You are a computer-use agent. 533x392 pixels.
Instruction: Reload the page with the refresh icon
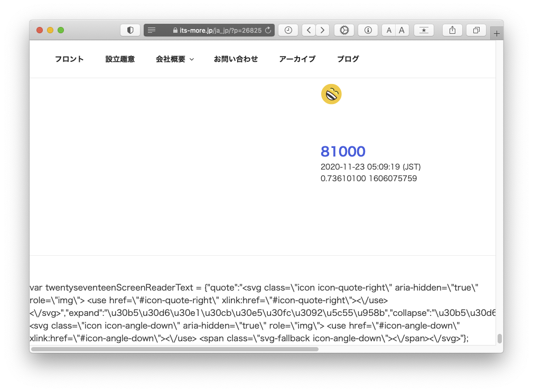pos(268,30)
